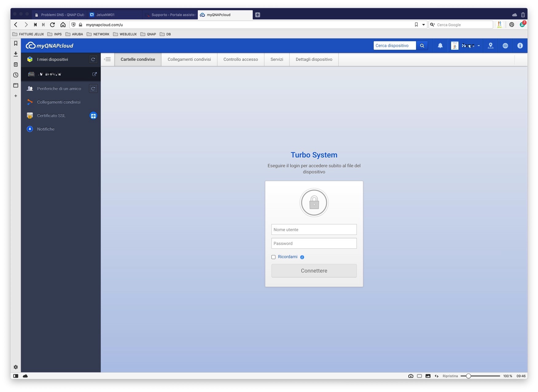Refresh the I miei dispositivi list
This screenshot has height=392, width=538.
click(x=93, y=59)
